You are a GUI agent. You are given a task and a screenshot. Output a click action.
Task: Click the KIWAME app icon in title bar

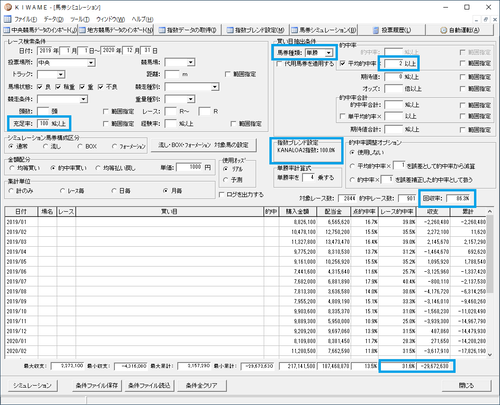click(8, 7)
